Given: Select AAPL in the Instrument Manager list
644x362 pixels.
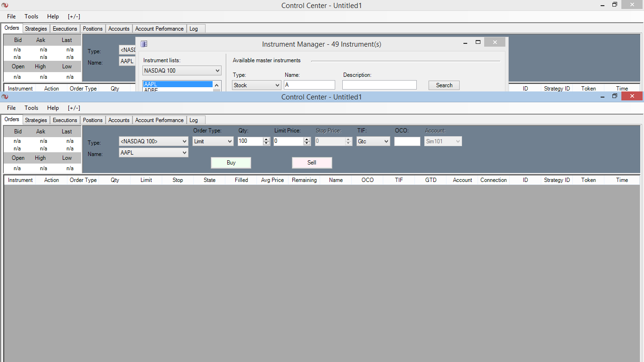Looking at the screenshot, I should tap(178, 84).
